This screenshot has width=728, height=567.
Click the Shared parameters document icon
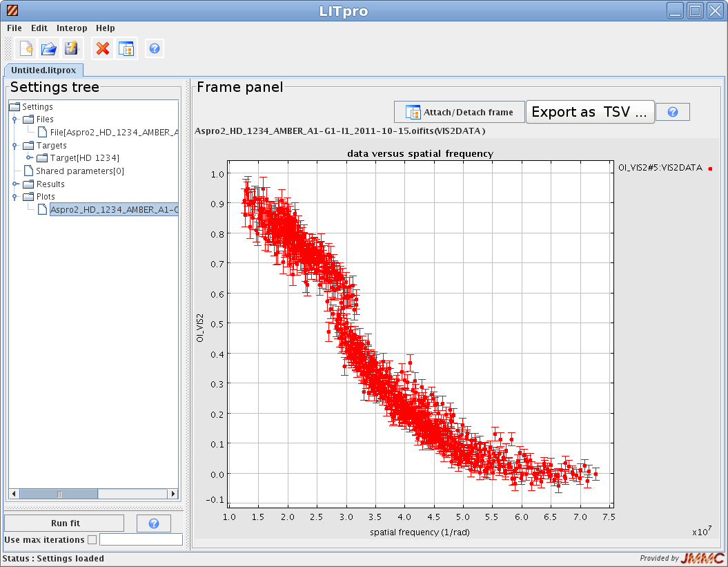coord(29,171)
